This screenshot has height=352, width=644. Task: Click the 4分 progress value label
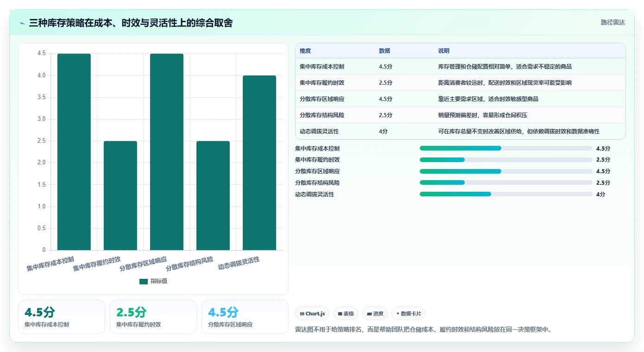tap(601, 195)
